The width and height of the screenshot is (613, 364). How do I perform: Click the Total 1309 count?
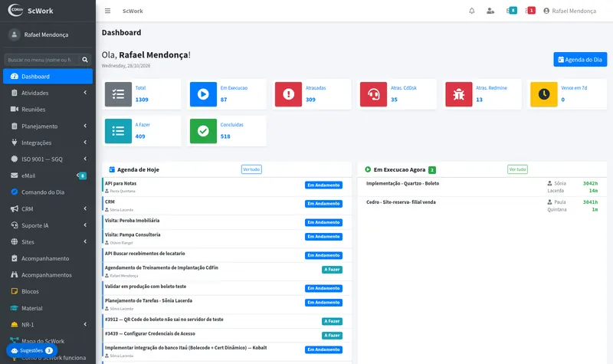click(x=142, y=100)
